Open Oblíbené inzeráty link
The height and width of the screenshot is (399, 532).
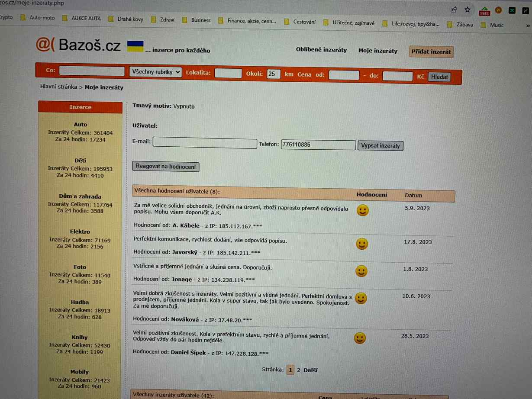tap(321, 50)
